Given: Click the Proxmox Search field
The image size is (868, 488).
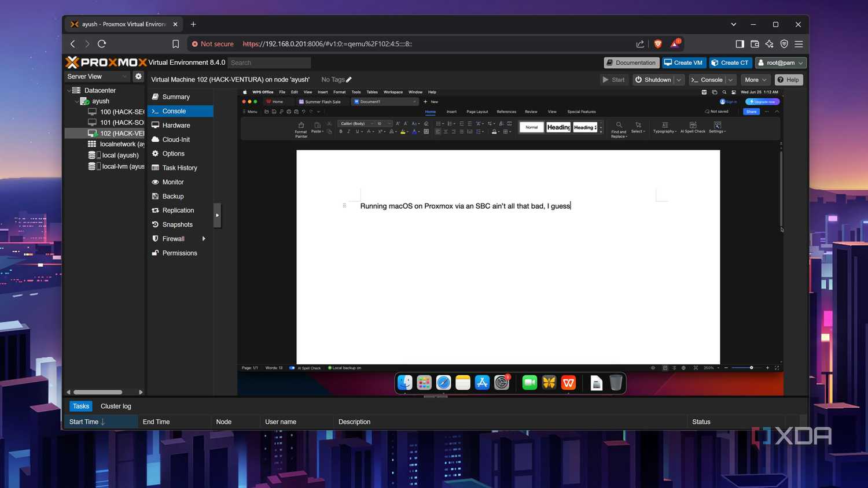Looking at the screenshot, I should pyautogui.click(x=269, y=62).
